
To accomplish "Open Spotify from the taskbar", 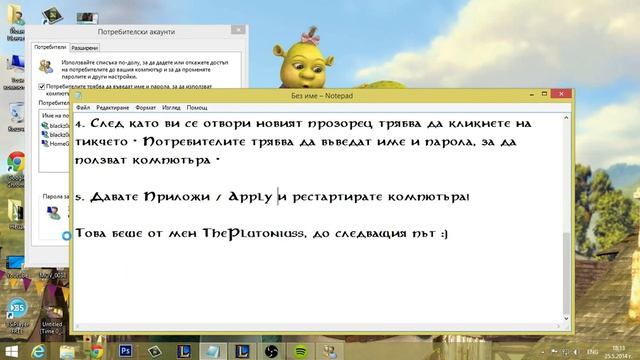I will pyautogui.click(x=301, y=351).
